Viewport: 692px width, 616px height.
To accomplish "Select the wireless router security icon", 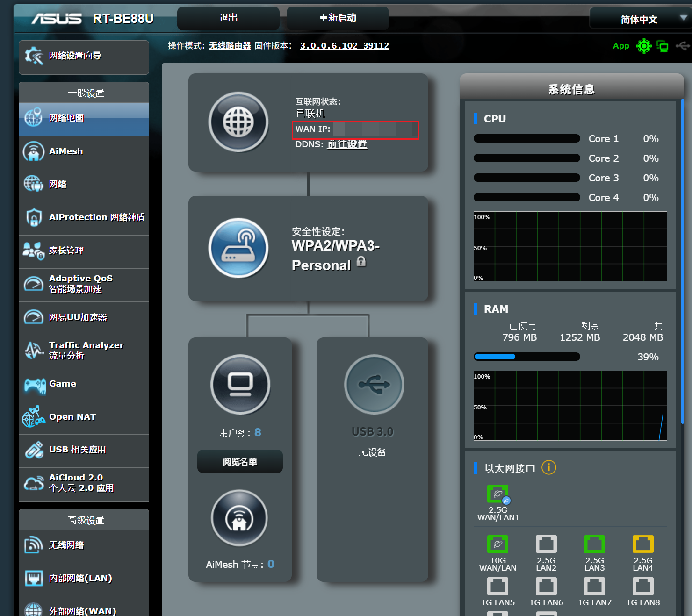I will 238,248.
